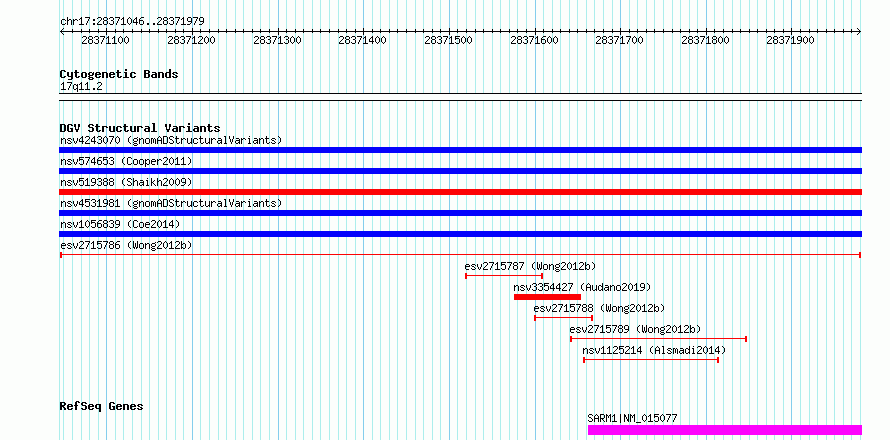
Task: Open variant label nsv1056839 (Coe2014)
Action: pos(120,224)
